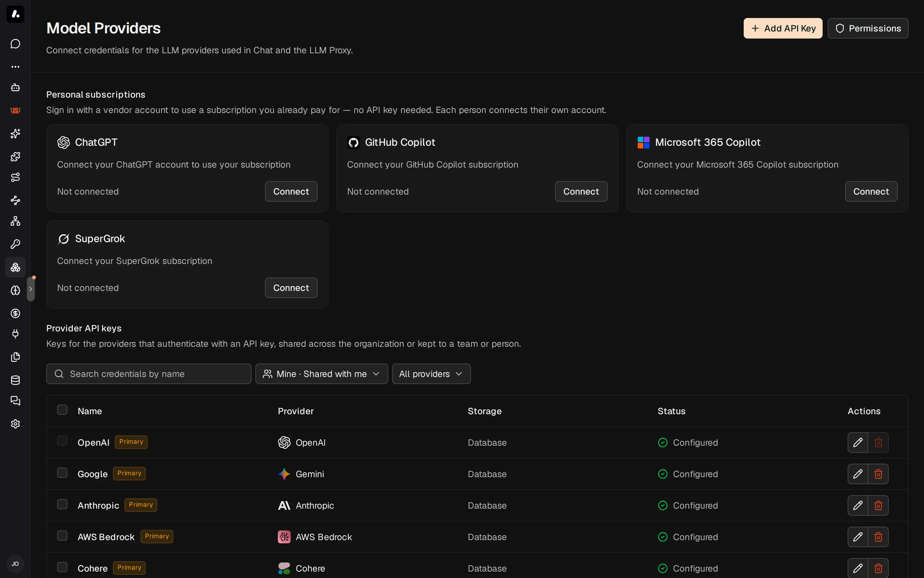Select the stacked cubes icon in sidebar
Screen dimensions: 924x578
click(x=15, y=267)
